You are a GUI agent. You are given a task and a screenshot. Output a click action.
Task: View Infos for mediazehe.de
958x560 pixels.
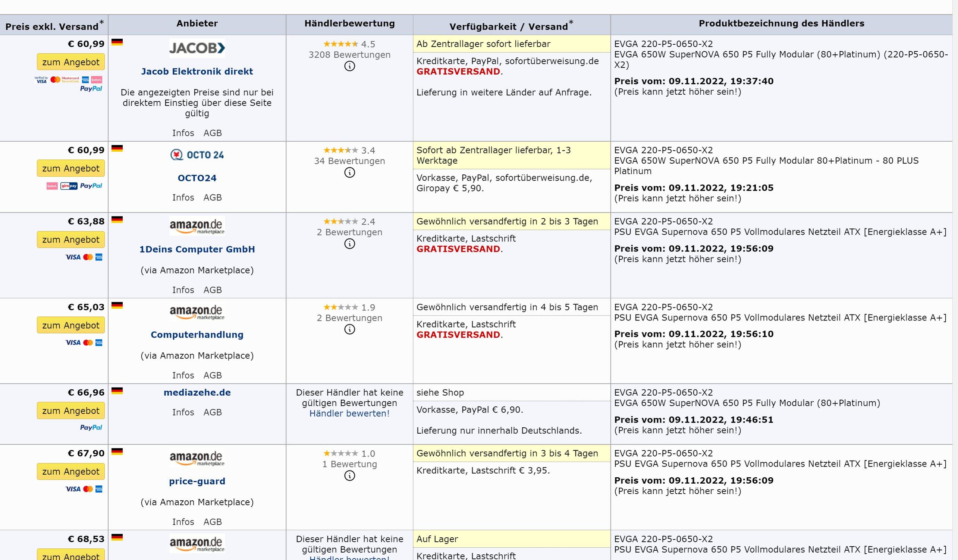click(x=183, y=412)
